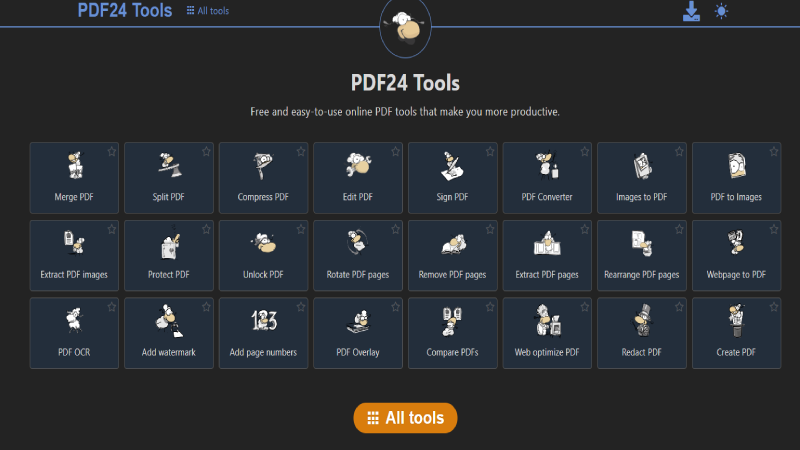Mark PDF Converter as favorite
The image size is (800, 450).
(585, 152)
